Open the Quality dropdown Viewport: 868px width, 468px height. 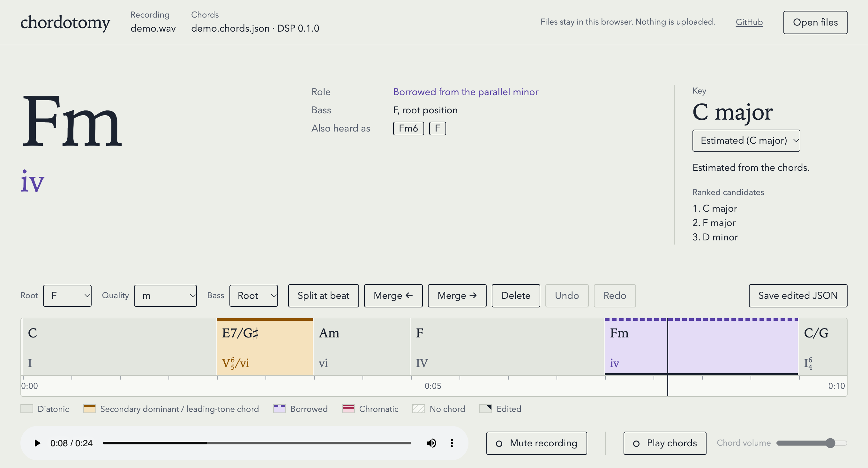tap(165, 296)
